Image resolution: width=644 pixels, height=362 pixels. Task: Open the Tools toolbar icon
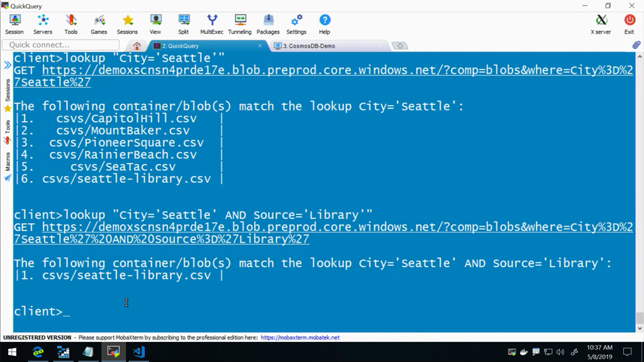click(70, 25)
